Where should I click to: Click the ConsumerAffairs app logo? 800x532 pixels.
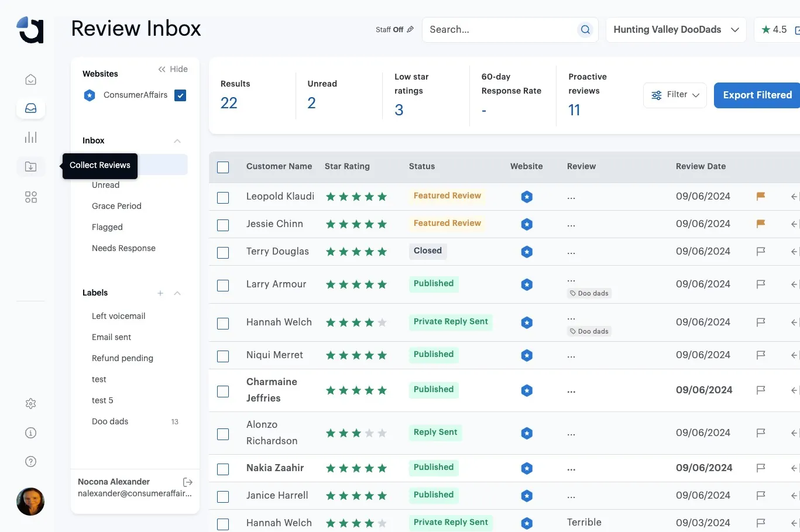tap(30, 30)
